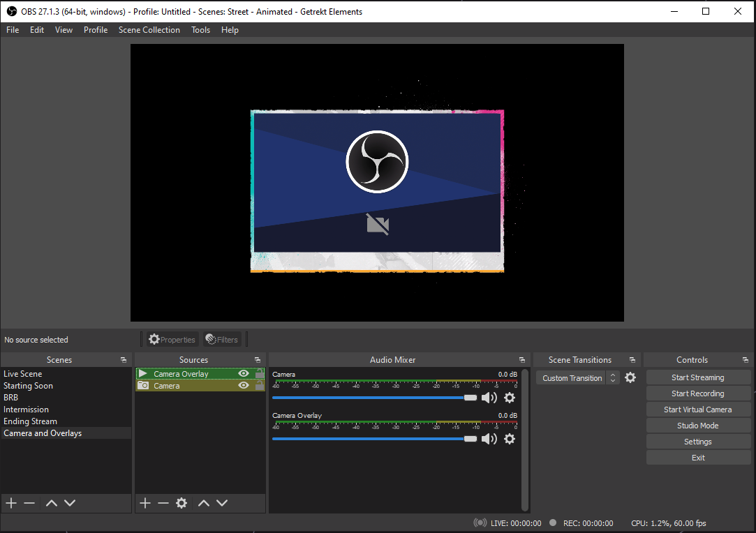Open the Custom Transition dropdown

[577, 378]
